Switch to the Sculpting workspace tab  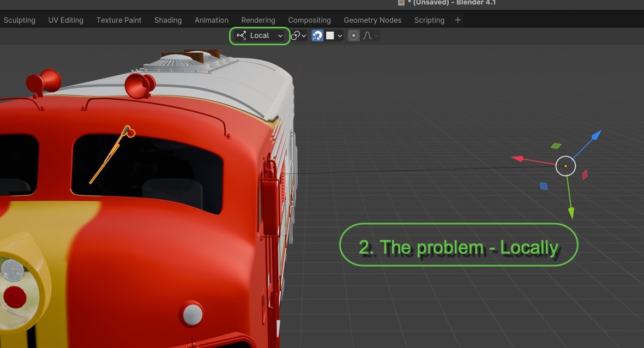pos(19,20)
